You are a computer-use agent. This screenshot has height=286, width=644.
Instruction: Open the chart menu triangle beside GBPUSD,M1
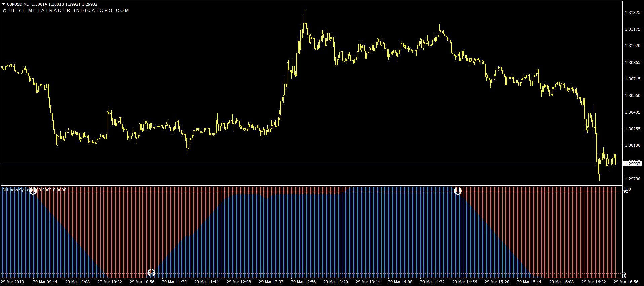[x=4, y=4]
